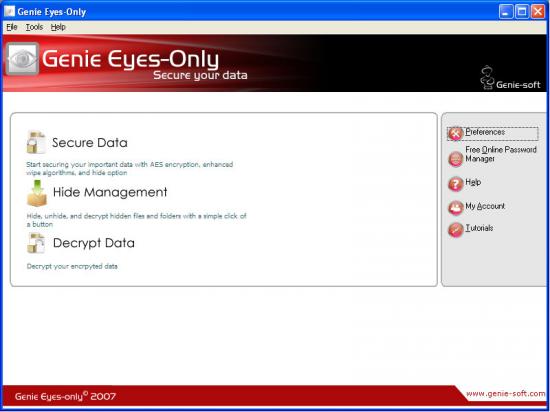Maximize the Genie Eyes-Only window

[x=522, y=12]
